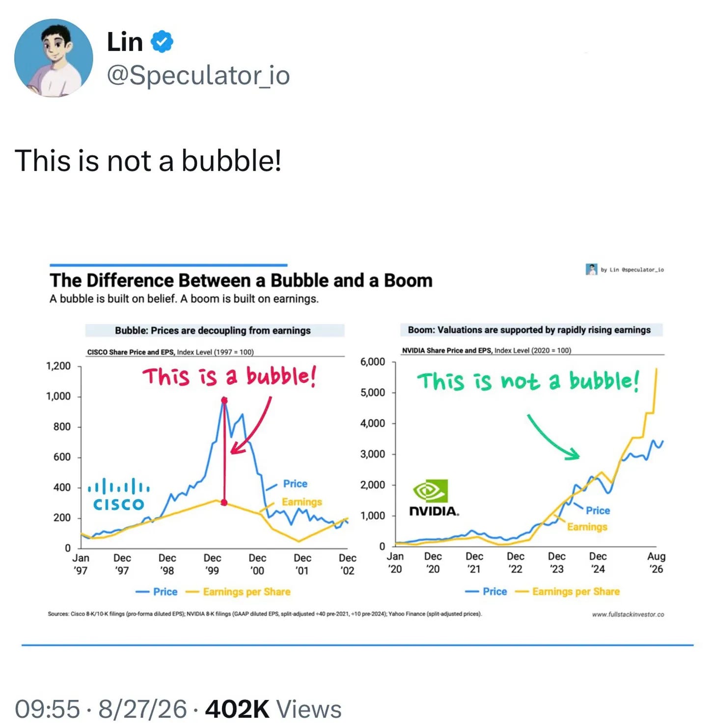Click the red peak dot on the Cisco price line
Screen dimensions: 715x728
tap(224, 401)
